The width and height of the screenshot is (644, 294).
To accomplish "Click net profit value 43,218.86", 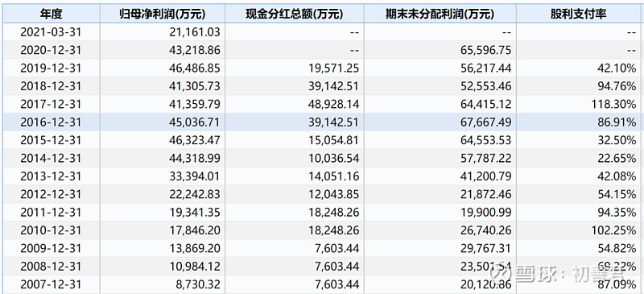I will [195, 50].
